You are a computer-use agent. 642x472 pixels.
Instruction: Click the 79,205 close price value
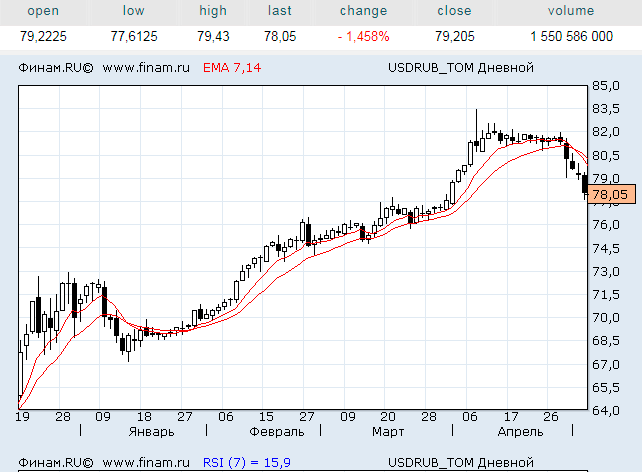click(x=454, y=36)
